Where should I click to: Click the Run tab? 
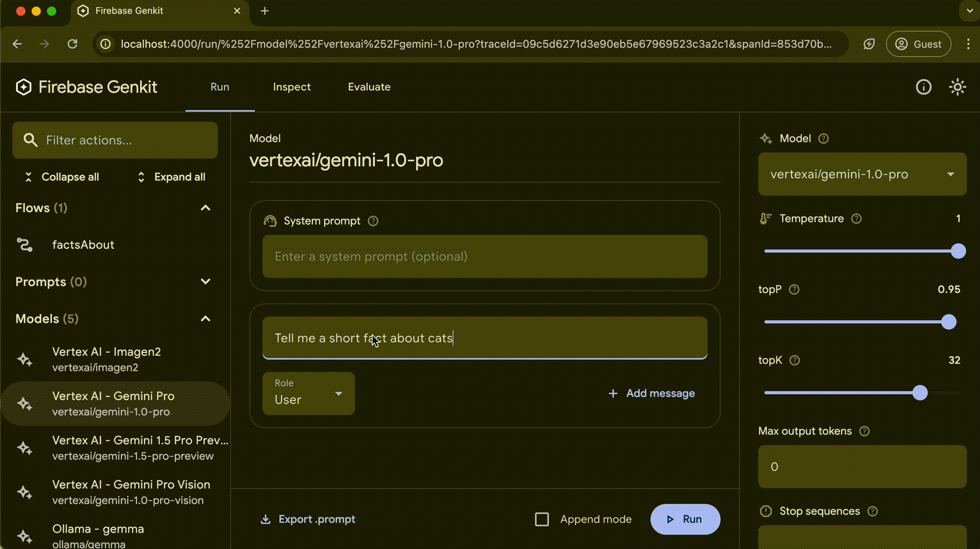(220, 87)
